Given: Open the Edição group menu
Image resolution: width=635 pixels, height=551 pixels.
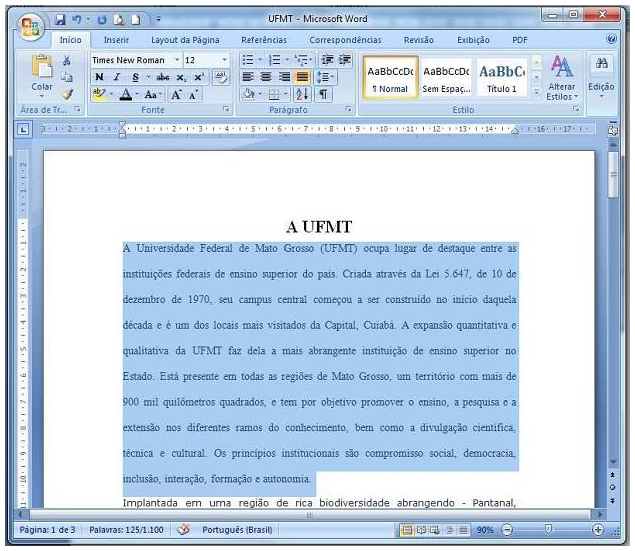Looking at the screenshot, I should click(601, 78).
